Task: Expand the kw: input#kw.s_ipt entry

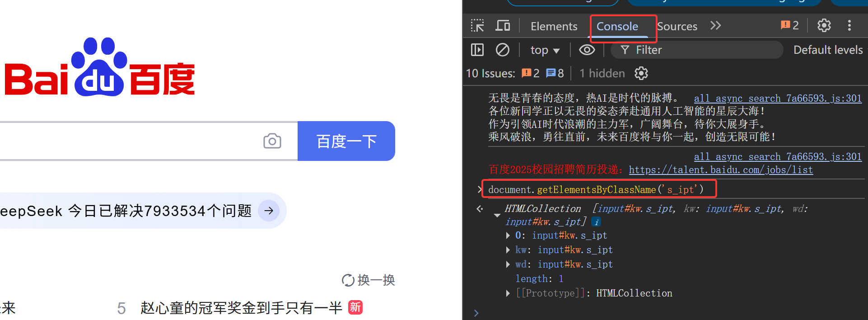Action: 508,250
